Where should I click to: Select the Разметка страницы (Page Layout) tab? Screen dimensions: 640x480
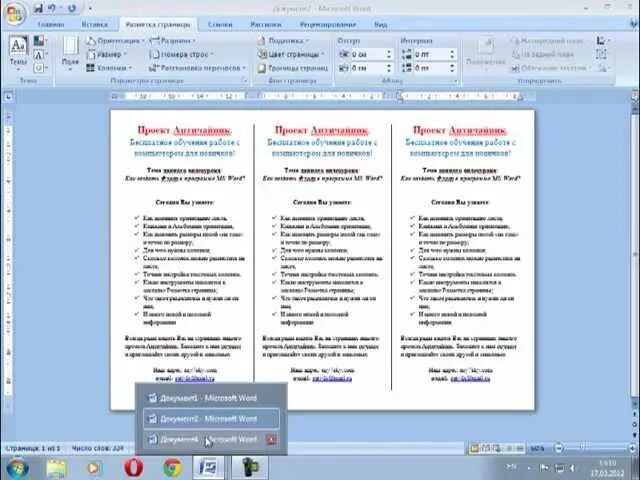click(x=158, y=24)
